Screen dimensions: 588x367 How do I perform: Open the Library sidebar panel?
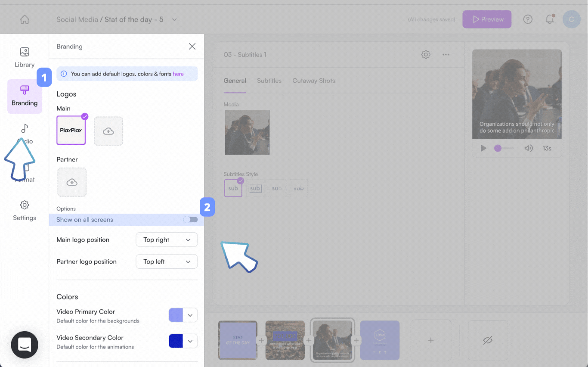pyautogui.click(x=25, y=58)
